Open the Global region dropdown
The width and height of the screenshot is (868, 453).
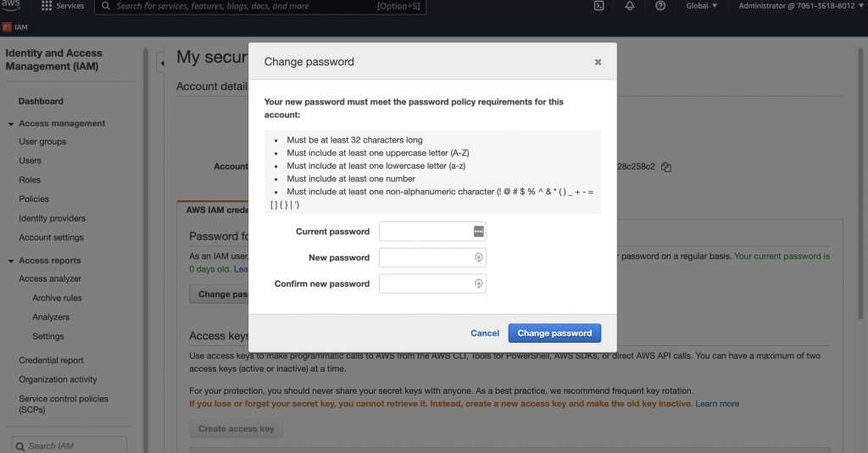point(701,6)
